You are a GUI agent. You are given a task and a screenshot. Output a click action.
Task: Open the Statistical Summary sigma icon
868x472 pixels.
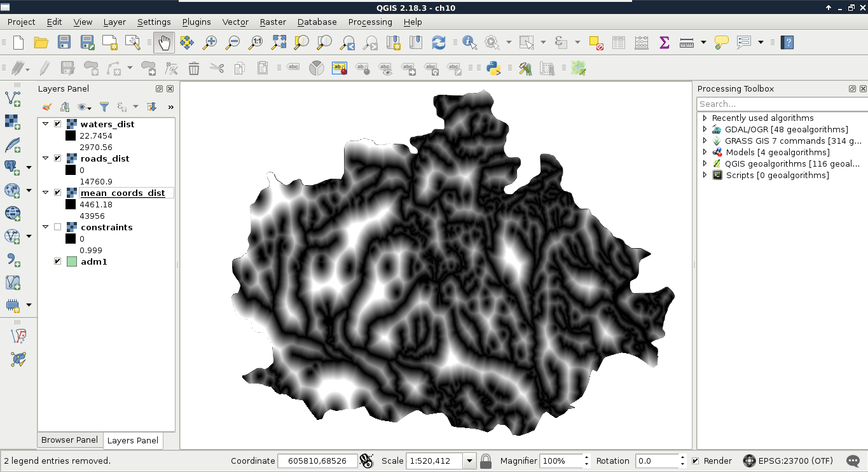664,43
